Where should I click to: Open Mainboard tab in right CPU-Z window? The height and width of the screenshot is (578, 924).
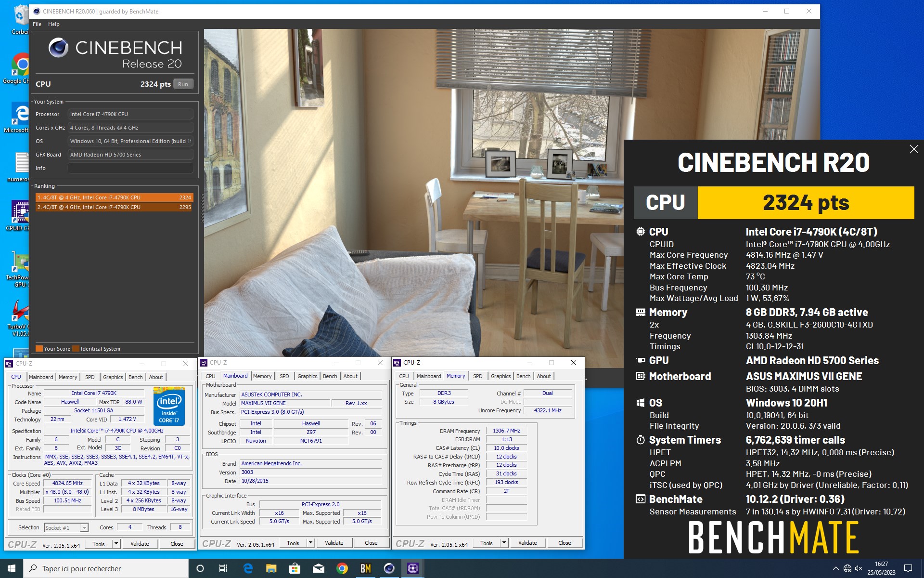[x=429, y=376]
